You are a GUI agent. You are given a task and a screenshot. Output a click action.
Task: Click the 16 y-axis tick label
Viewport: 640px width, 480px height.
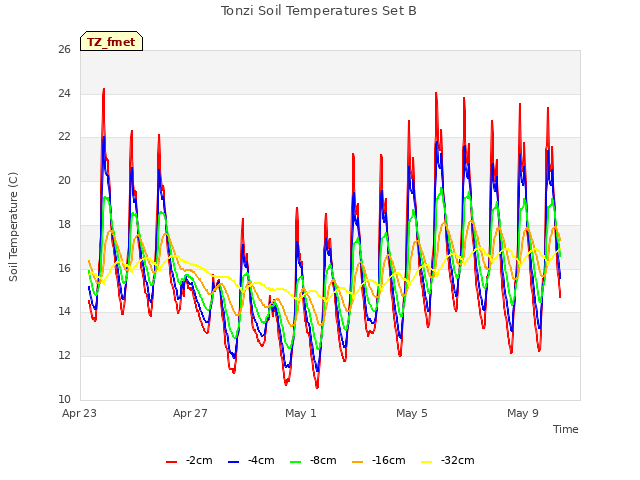64,268
